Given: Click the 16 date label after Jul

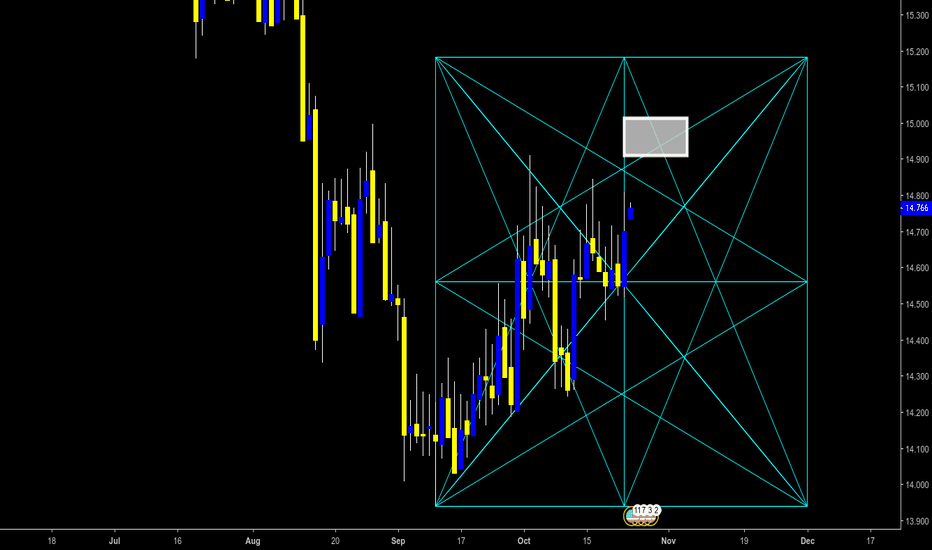Looking at the screenshot, I should (177, 541).
